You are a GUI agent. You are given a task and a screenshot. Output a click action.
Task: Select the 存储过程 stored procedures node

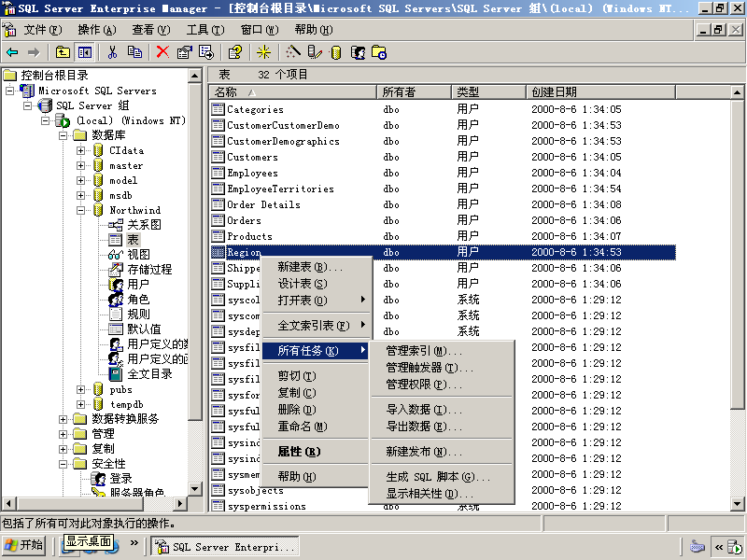(149, 270)
